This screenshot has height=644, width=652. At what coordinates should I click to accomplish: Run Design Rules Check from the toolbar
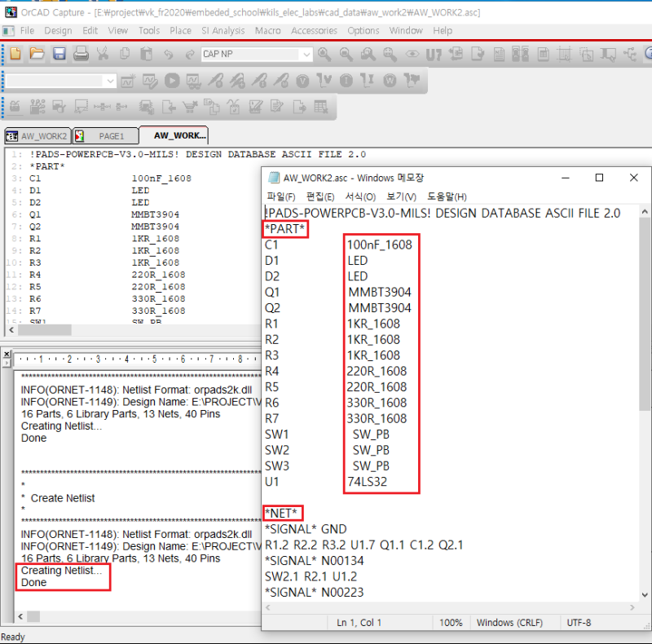(x=478, y=54)
